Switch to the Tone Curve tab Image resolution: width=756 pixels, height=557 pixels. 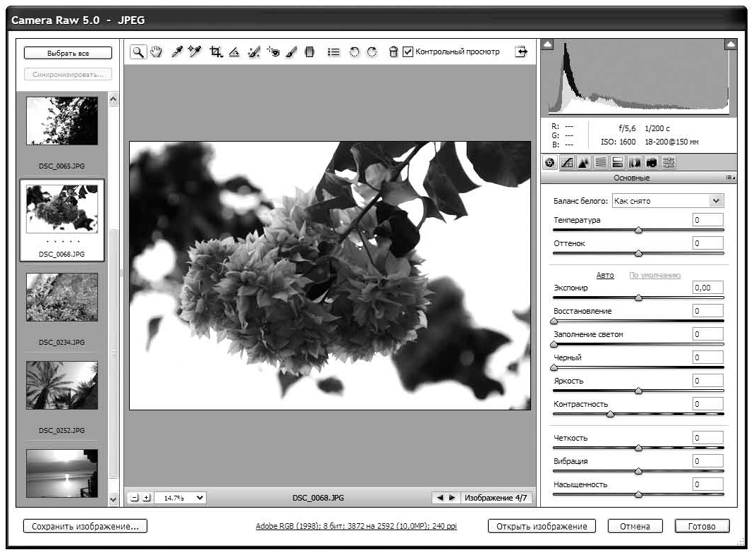pyautogui.click(x=566, y=163)
